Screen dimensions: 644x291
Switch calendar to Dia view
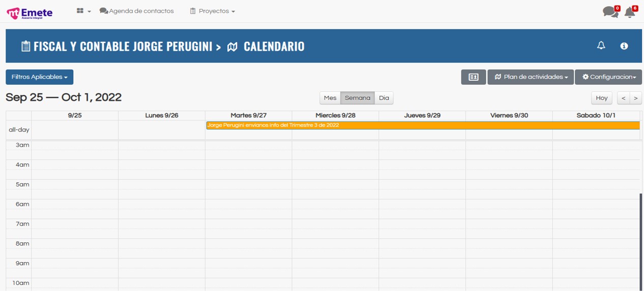click(384, 98)
